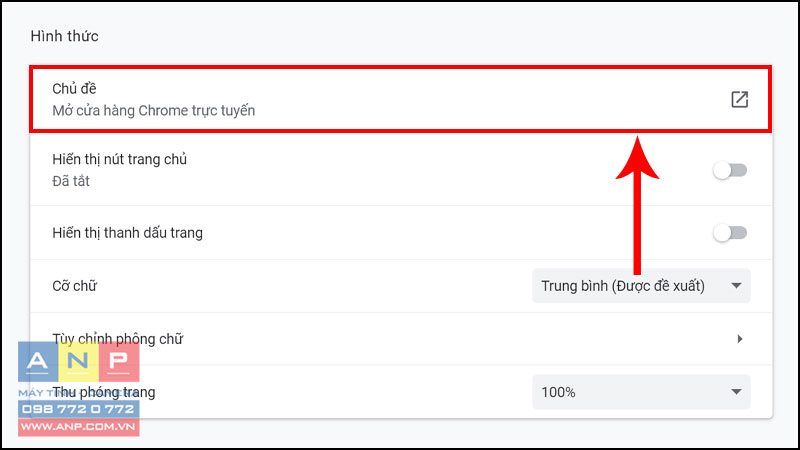Click the arrow on the 100% dropdown
The height and width of the screenshot is (450, 800).
point(736,392)
